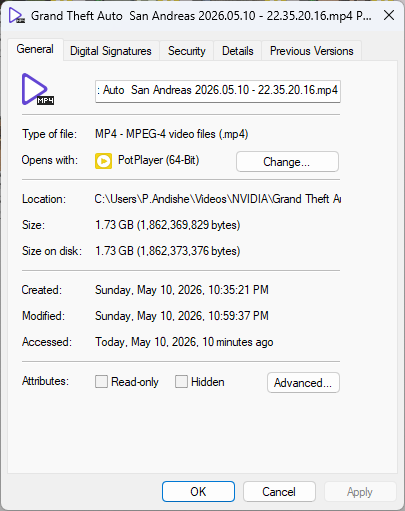
Task: Confirm with the OK button
Action: pyautogui.click(x=198, y=492)
